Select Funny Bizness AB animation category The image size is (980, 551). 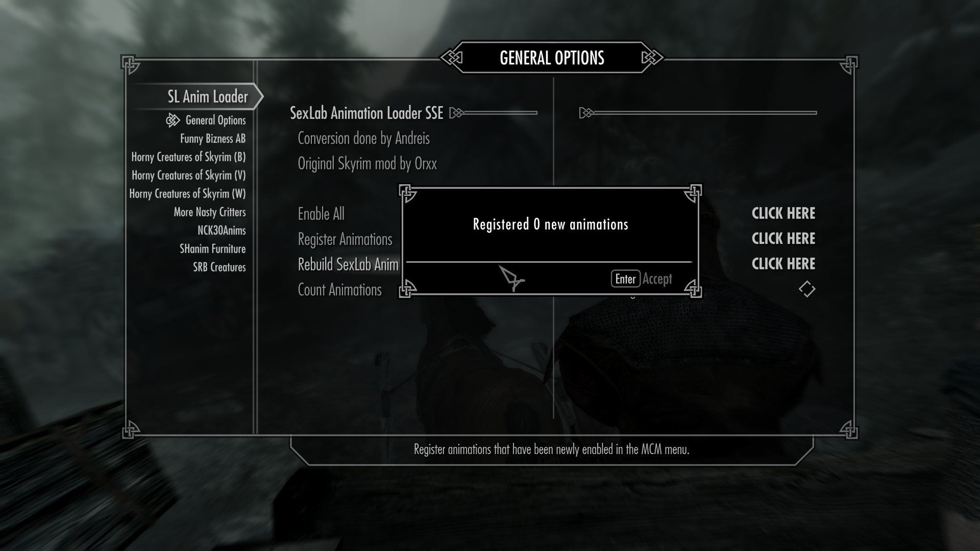[x=213, y=138]
